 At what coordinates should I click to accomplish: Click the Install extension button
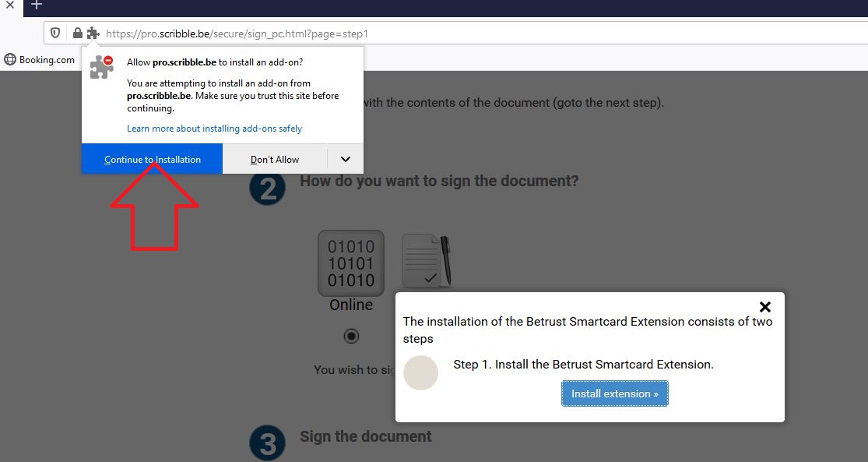coord(614,393)
